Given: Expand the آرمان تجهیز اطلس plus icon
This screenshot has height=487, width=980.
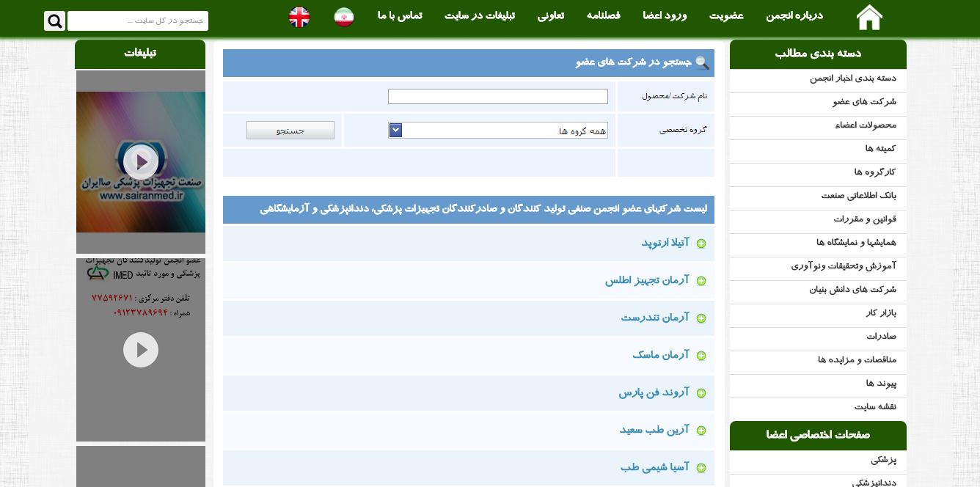Looking at the screenshot, I should [701, 281].
